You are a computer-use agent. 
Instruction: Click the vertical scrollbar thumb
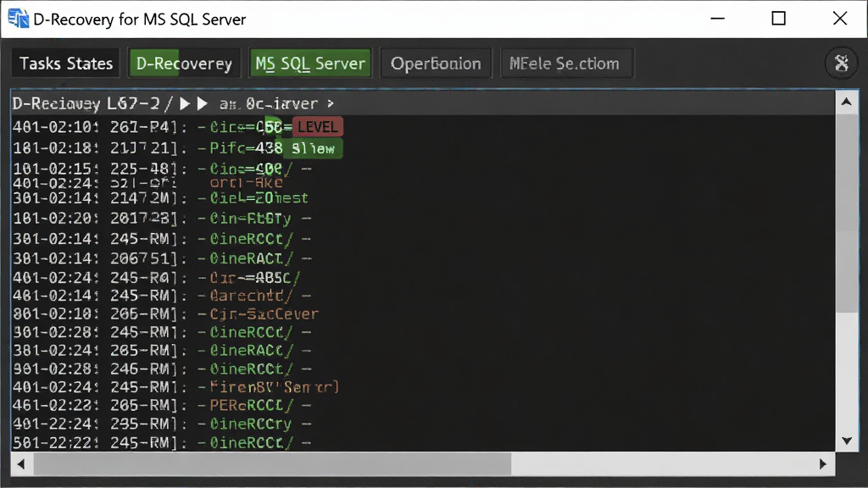point(847,213)
